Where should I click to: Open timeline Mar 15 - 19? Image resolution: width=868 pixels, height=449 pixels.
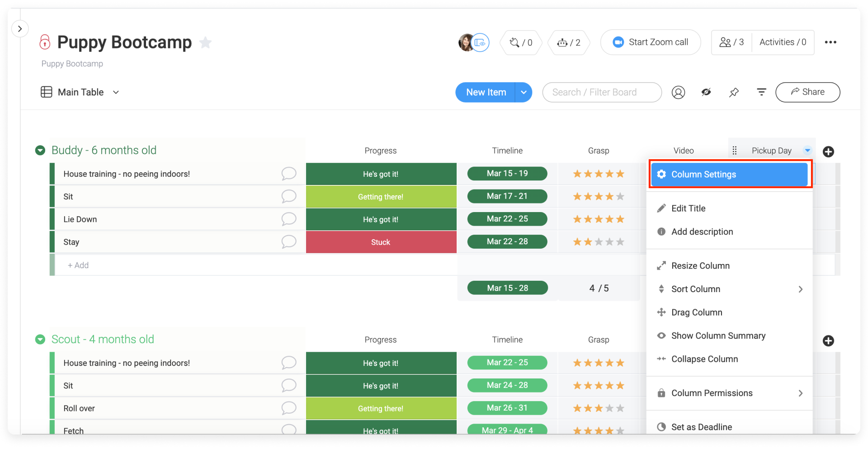coord(507,174)
